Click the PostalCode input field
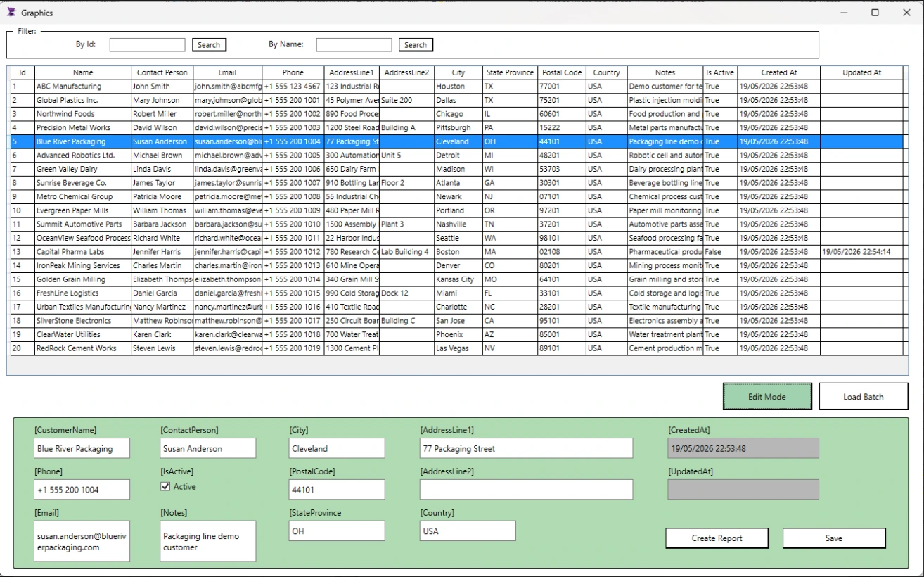This screenshot has height=577, width=924. [x=337, y=490]
